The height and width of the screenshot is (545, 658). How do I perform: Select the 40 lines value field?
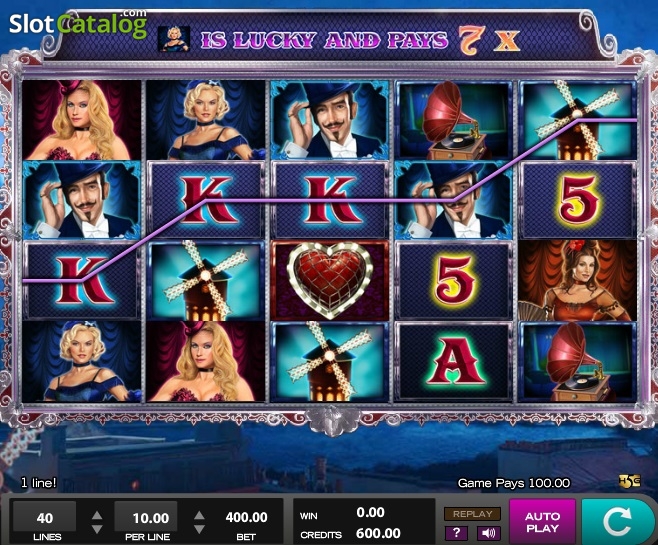tap(44, 518)
